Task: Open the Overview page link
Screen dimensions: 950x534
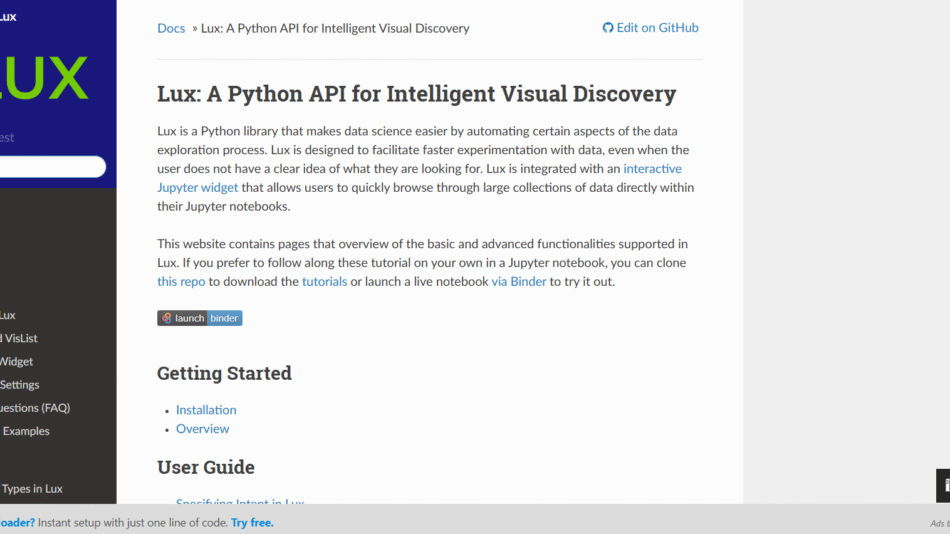Action: 202,429
